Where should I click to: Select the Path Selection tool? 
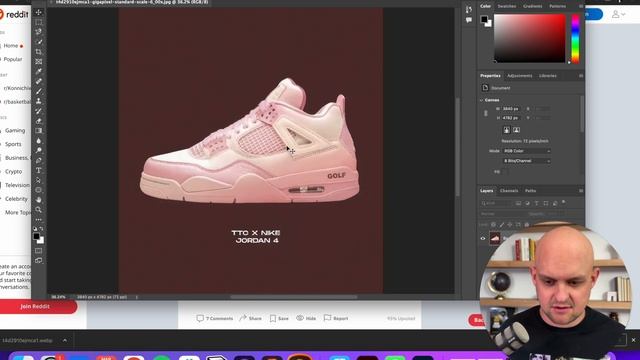[x=39, y=180]
